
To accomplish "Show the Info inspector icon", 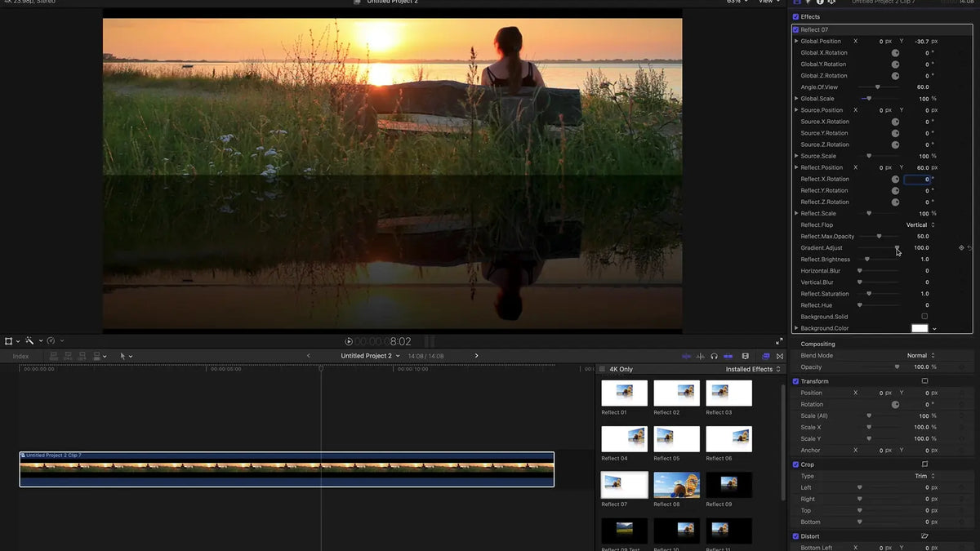I will coord(820,2).
